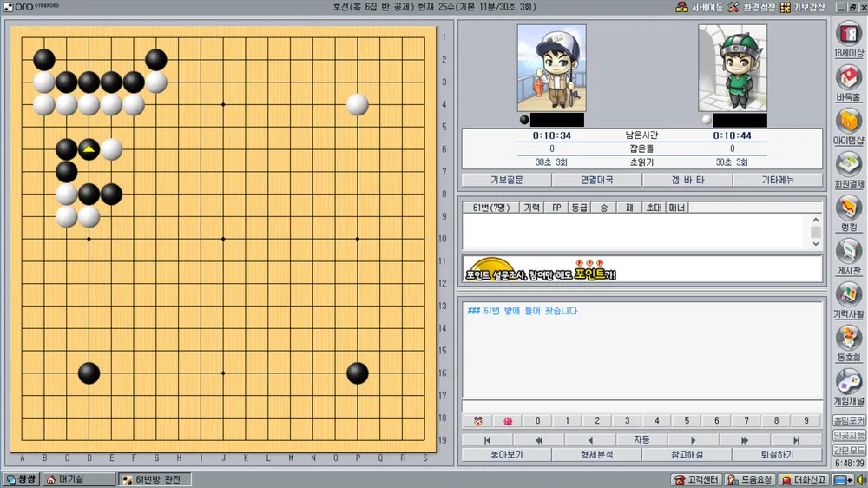Click the 서버이동 server move icon
868x488 pixels.
[699, 7]
